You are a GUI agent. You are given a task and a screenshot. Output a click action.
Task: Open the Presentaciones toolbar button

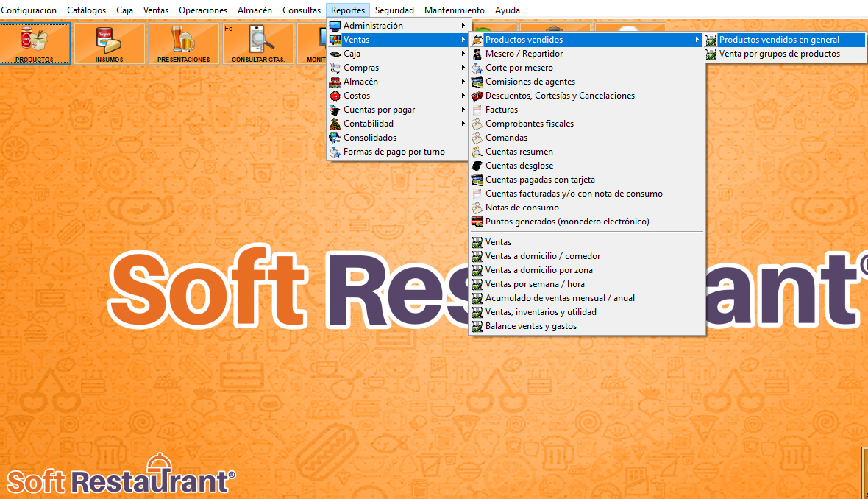click(x=183, y=43)
